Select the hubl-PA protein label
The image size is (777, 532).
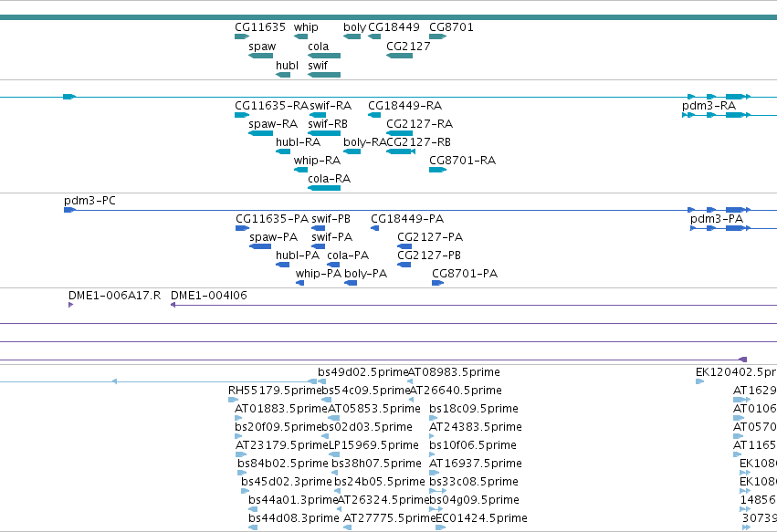[x=298, y=256]
